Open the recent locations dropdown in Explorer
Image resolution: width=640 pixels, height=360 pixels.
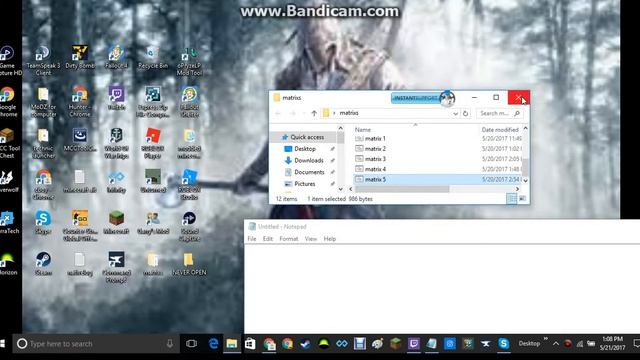point(304,113)
